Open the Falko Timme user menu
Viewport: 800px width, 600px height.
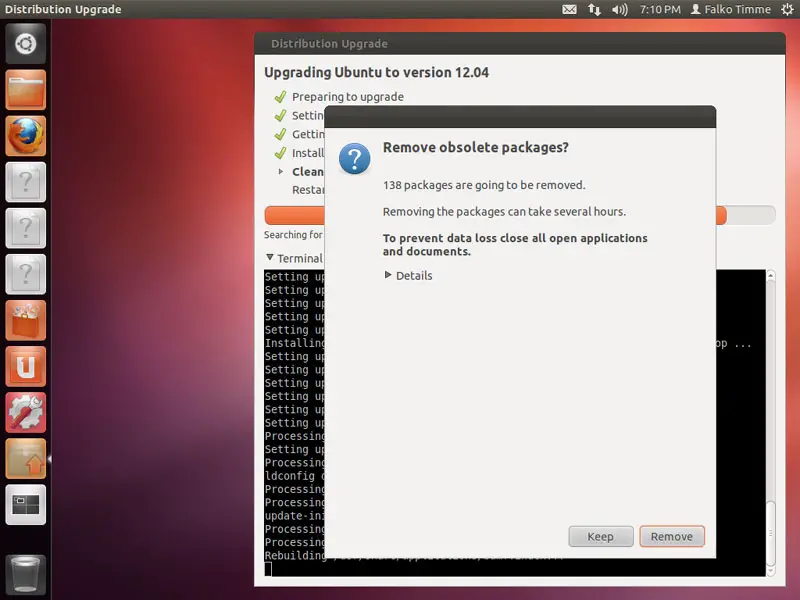pos(732,10)
